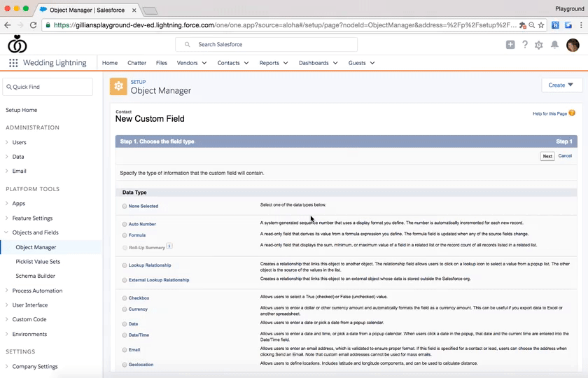Open the notifications bell icon
This screenshot has height=378, width=588.
(x=554, y=45)
